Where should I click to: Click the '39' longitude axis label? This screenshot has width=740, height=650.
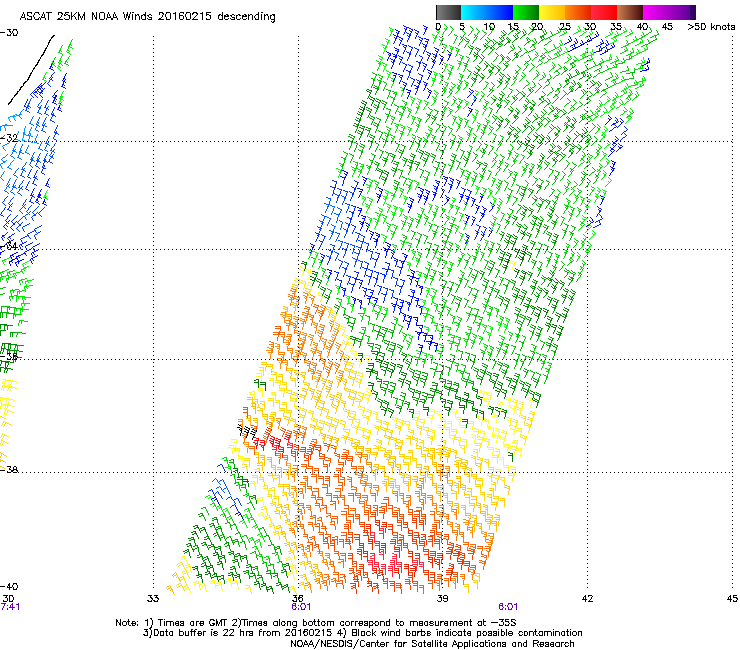(x=442, y=599)
